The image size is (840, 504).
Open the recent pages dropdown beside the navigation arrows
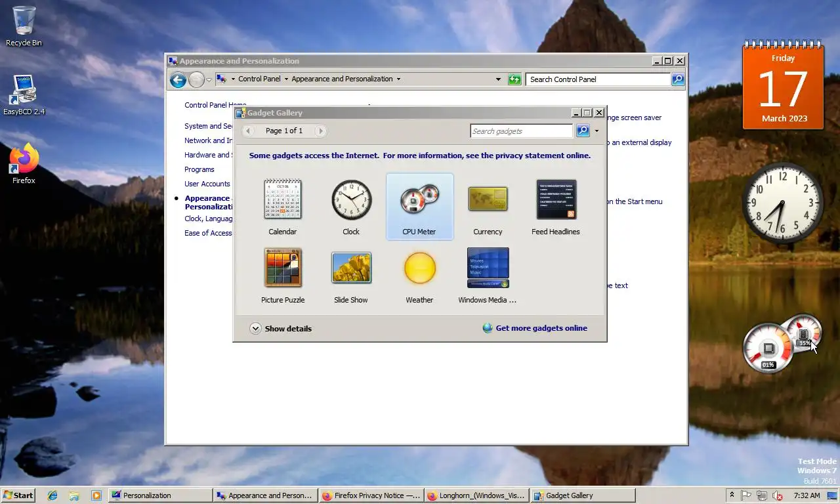pyautogui.click(x=209, y=80)
